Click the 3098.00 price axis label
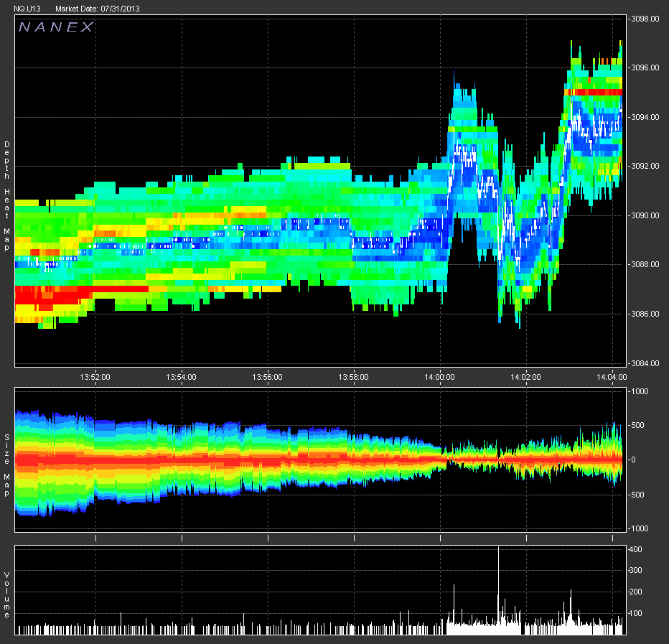Image resolution: width=669 pixels, height=644 pixels. click(645, 19)
